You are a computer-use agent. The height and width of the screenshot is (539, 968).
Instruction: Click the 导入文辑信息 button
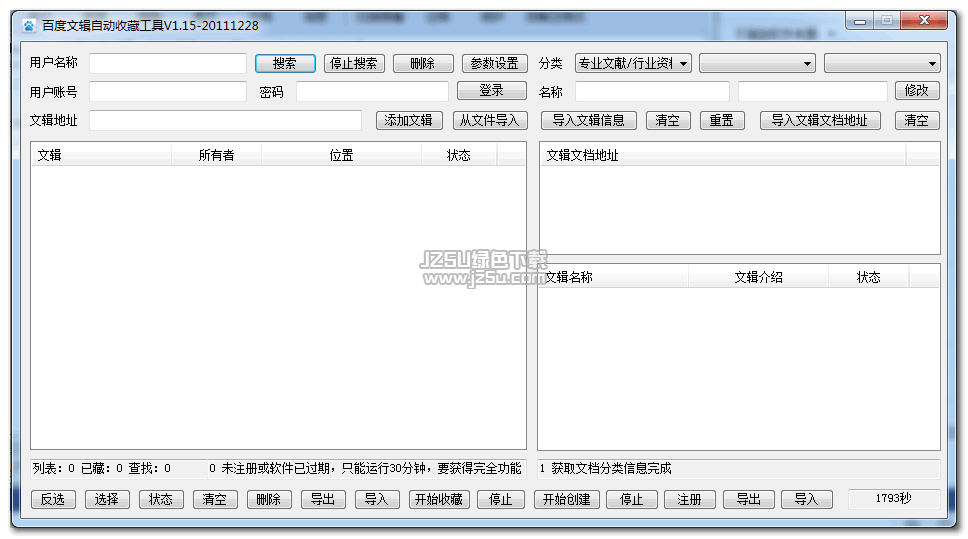(588, 120)
